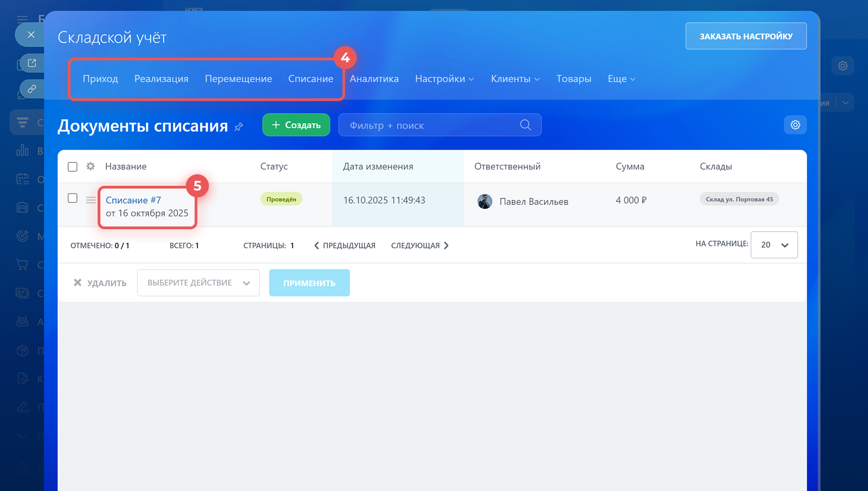
Task: Click Павел Васильев avatar picture
Action: (485, 201)
